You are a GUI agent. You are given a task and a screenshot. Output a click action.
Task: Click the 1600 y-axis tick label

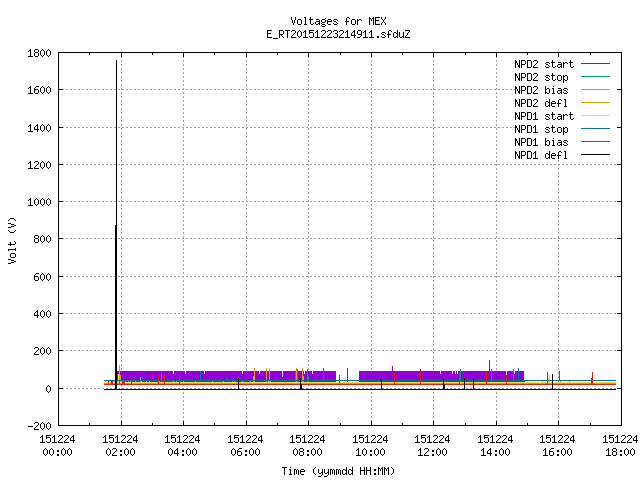[x=39, y=90]
